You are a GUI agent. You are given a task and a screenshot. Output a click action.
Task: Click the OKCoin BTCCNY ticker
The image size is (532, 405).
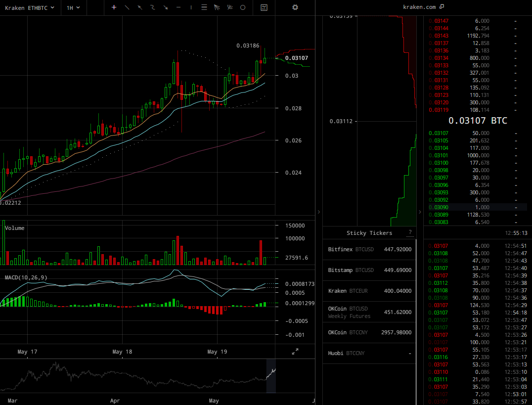pyautogui.click(x=369, y=332)
